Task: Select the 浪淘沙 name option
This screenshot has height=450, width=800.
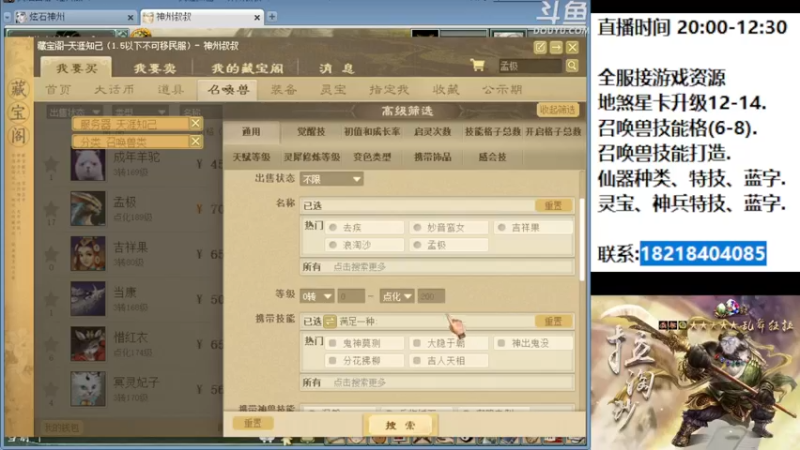Action: coord(365,245)
